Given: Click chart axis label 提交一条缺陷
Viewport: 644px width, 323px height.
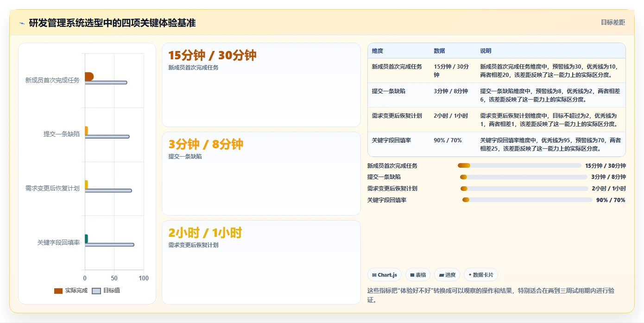Looking at the screenshot, I should [x=62, y=134].
